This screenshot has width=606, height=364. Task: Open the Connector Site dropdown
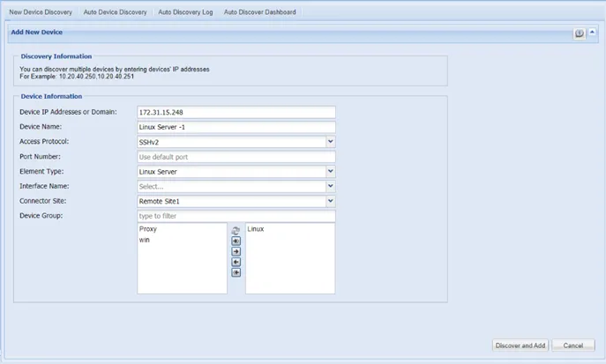tap(331, 201)
